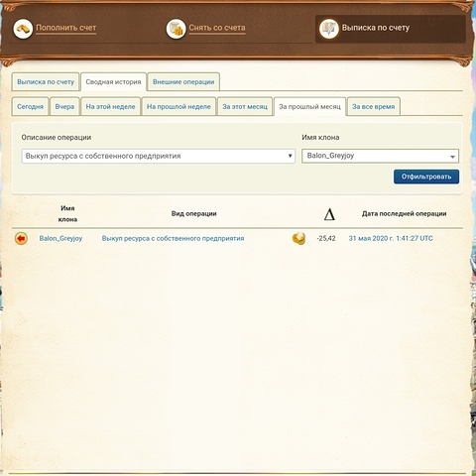Click the Дата последней операции column header
Screen dimensions: 476x476
click(404, 214)
